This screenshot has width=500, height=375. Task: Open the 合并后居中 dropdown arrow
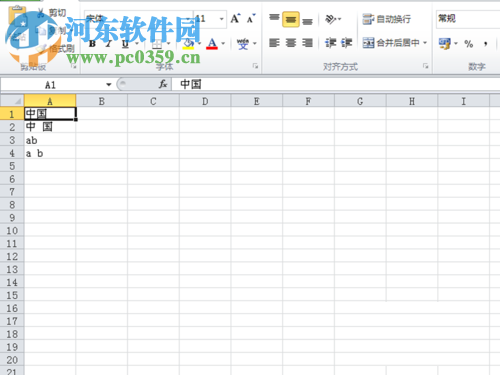(425, 43)
